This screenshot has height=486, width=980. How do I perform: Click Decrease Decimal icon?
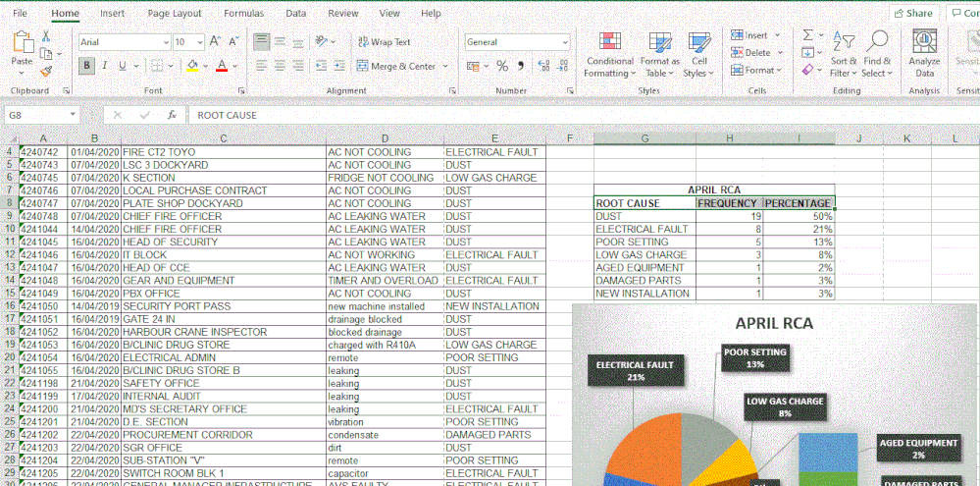click(x=562, y=66)
